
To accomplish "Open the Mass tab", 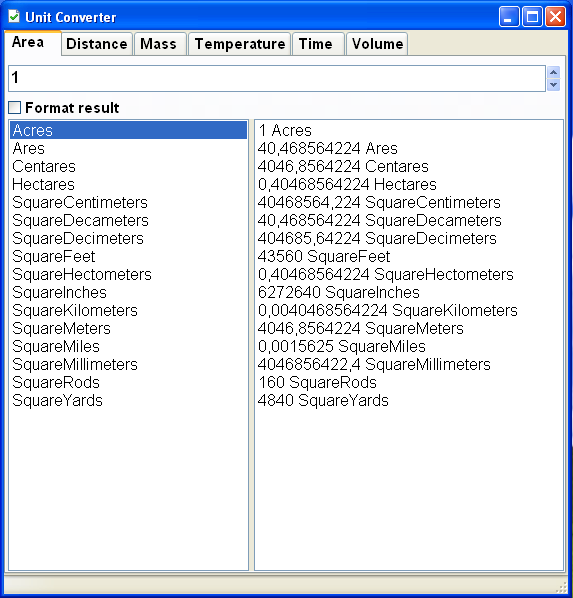I will coord(158,44).
